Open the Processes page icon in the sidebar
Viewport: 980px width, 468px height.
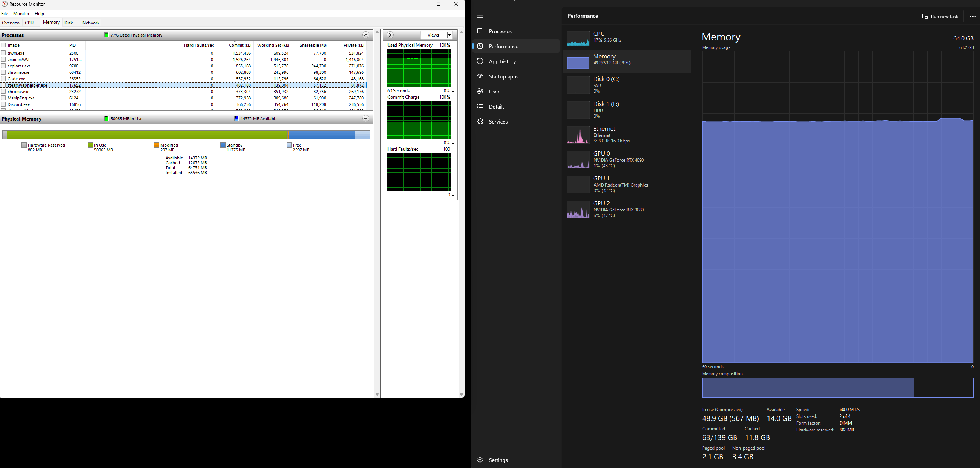(x=480, y=31)
